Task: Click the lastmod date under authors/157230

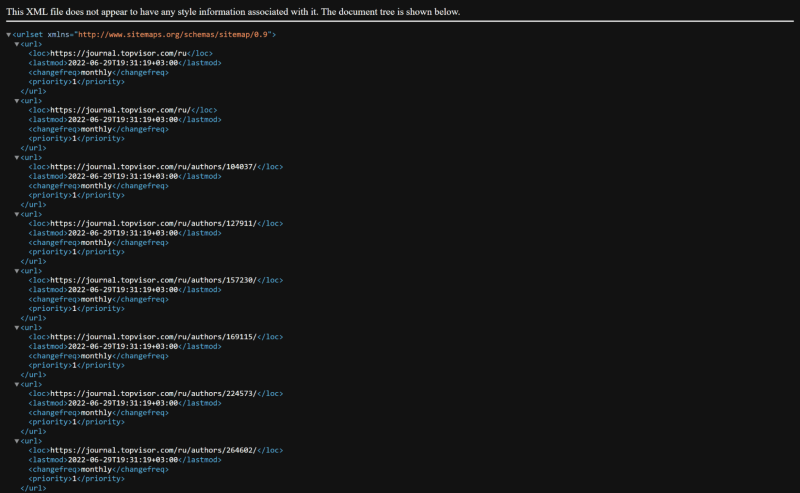Action: [x=123, y=289]
